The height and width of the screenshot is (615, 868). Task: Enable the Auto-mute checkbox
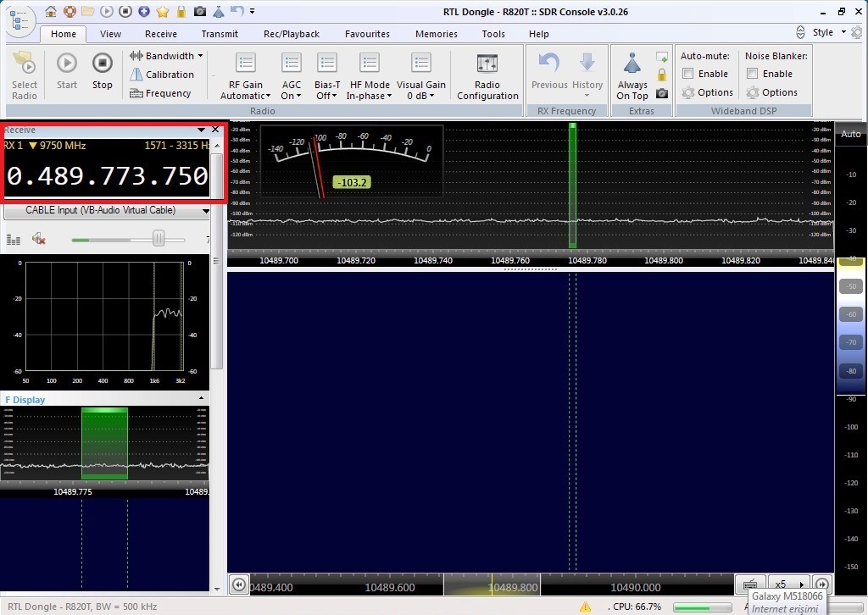pos(688,74)
